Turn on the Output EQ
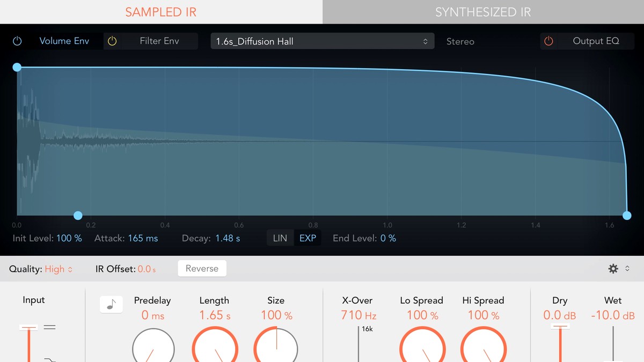 (548, 41)
